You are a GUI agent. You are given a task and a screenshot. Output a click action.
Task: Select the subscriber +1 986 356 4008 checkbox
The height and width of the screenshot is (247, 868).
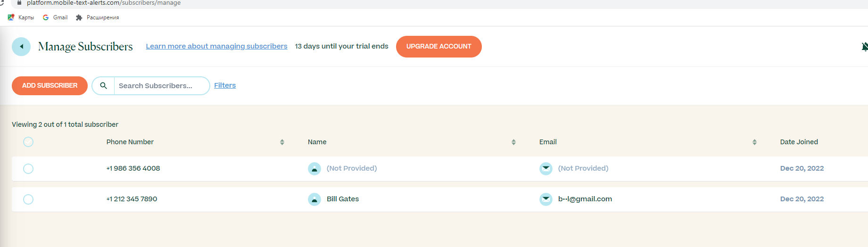coord(28,169)
